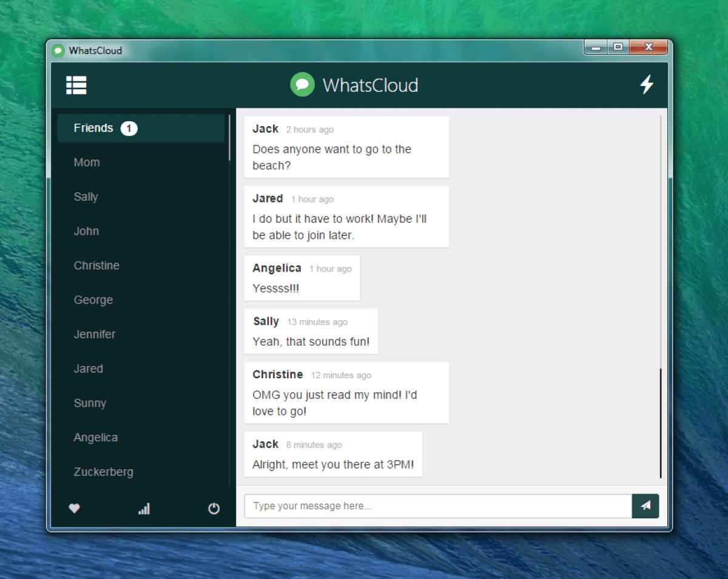Select the contact named Sunny

coord(90,403)
